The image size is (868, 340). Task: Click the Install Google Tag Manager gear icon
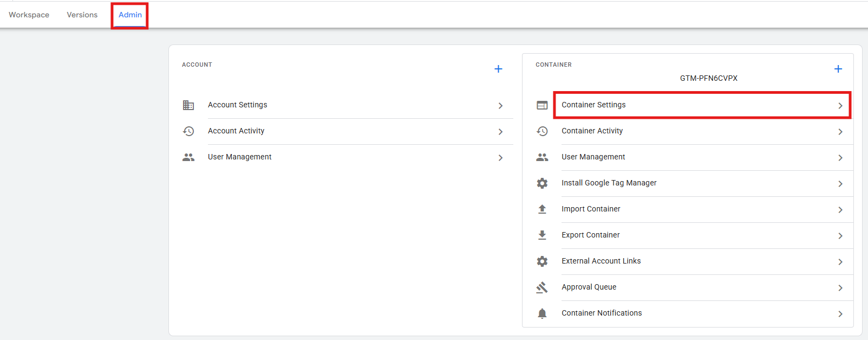pos(542,183)
